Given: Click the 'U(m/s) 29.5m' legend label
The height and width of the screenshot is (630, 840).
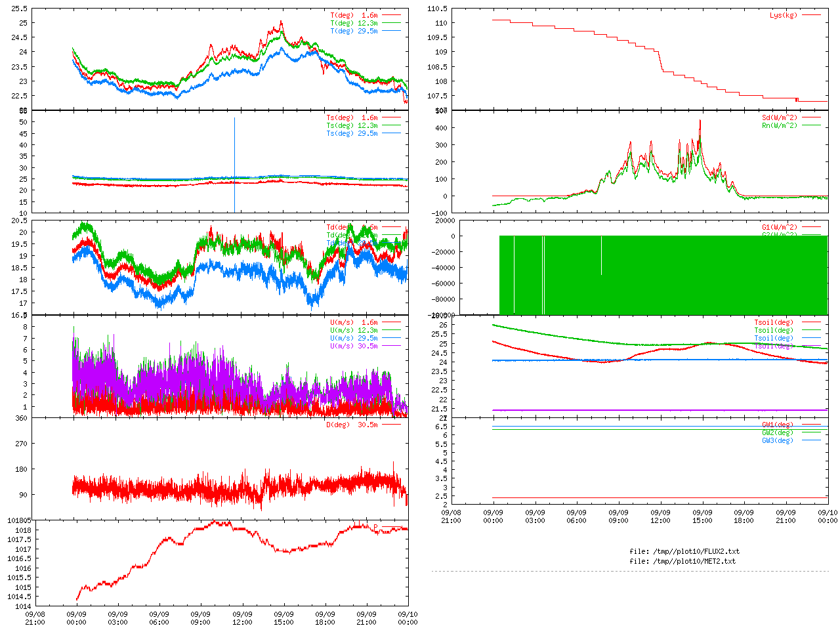Looking at the screenshot, I should [x=354, y=339].
